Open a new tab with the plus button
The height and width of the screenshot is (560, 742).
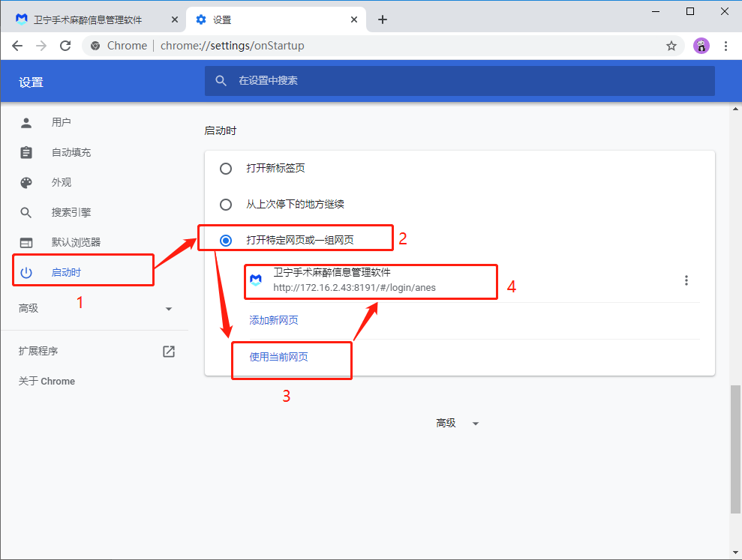(383, 19)
